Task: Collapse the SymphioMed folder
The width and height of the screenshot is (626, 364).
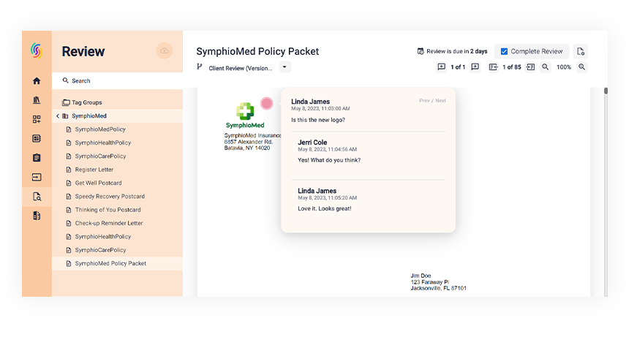Action: point(58,116)
